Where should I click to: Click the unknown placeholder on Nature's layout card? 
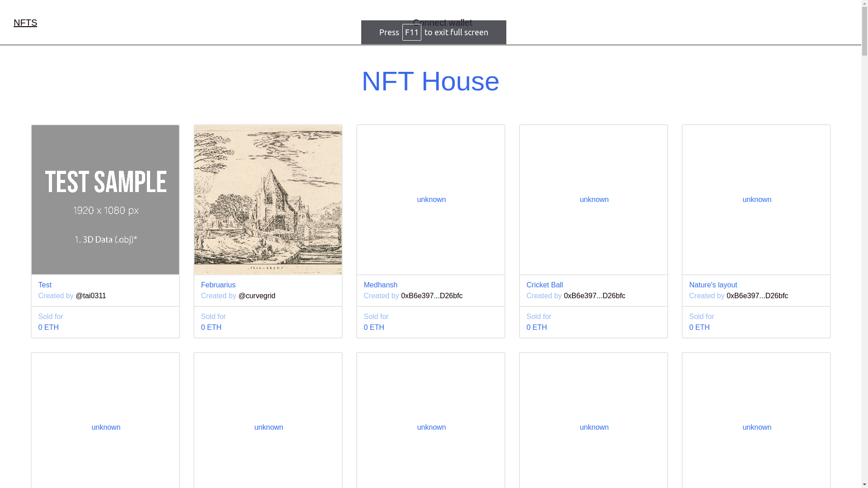pyautogui.click(x=756, y=200)
